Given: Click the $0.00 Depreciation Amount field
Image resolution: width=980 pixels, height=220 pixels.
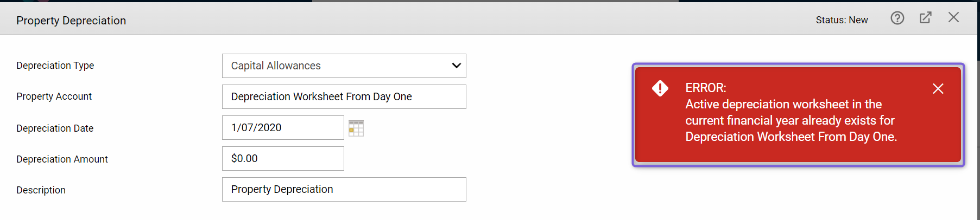Looking at the screenshot, I should (x=283, y=159).
